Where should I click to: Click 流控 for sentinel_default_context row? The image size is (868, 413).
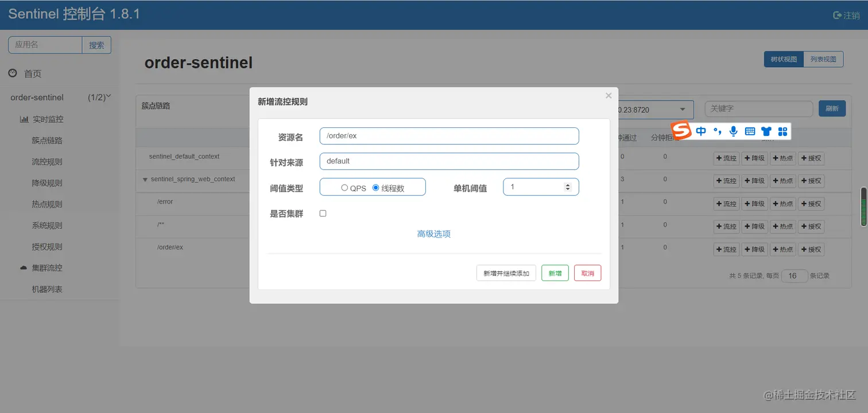click(726, 158)
